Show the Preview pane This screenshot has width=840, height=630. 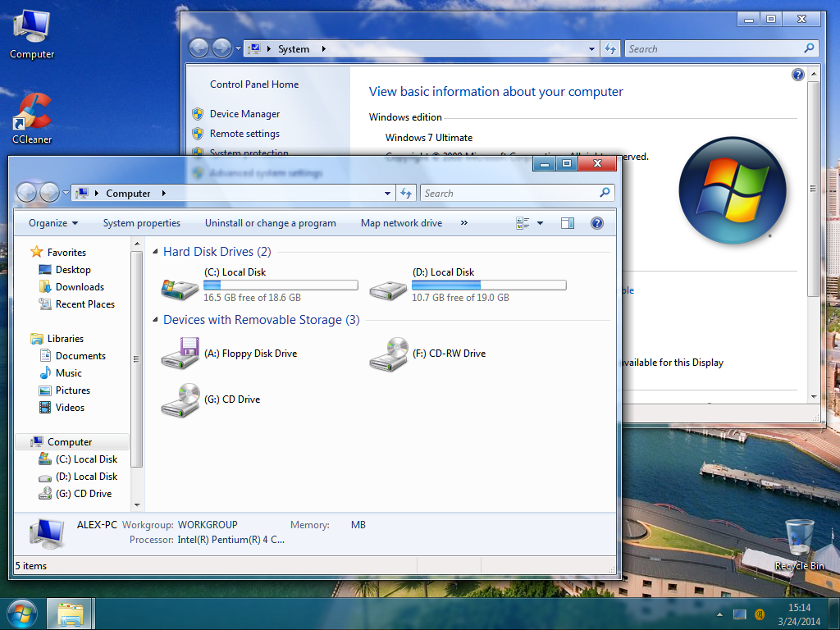(x=567, y=222)
